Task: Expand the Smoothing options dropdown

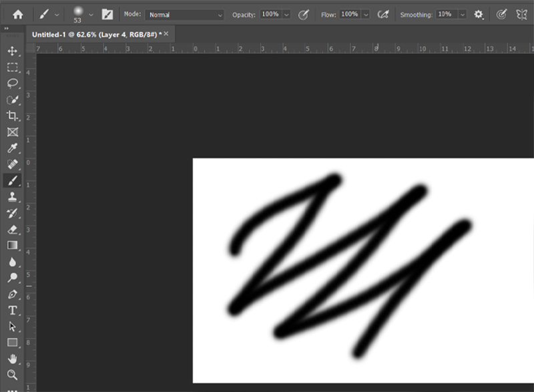Action: coord(462,13)
